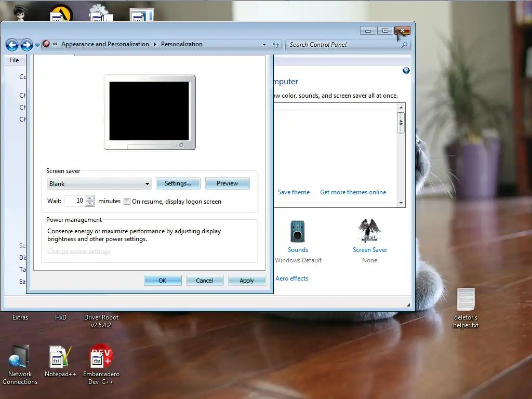Viewport: 532px width, 399px height.
Task: Open address bar history dropdown arrow
Action: 264,45
